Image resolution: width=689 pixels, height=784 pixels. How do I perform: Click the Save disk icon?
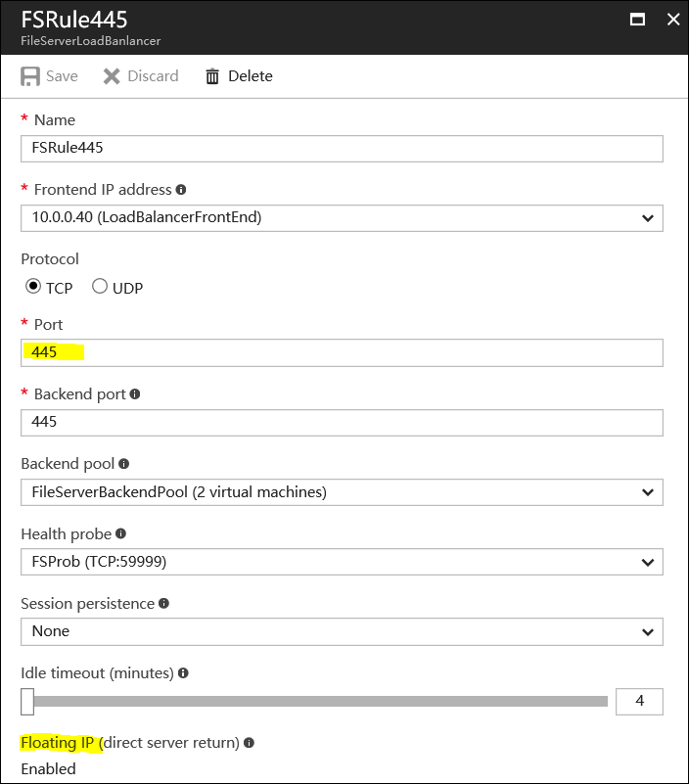click(x=30, y=76)
